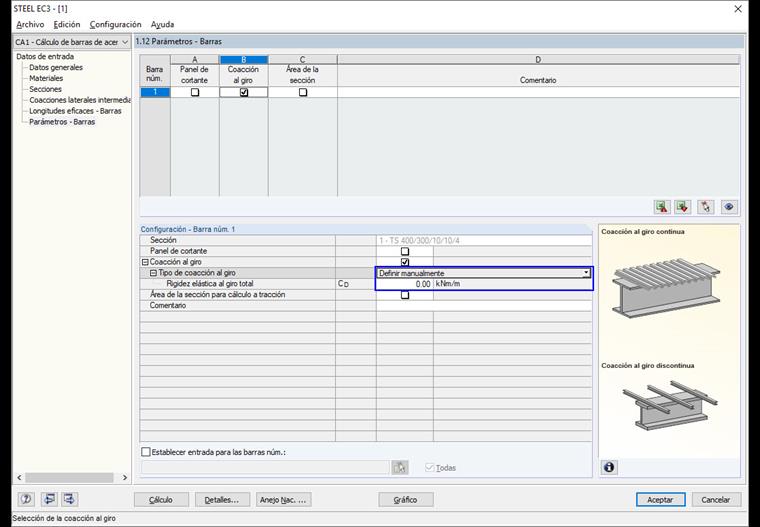Uncheck Coacción al giro in configuration grid
Viewport: 760px width, 527px height.
pos(405,262)
